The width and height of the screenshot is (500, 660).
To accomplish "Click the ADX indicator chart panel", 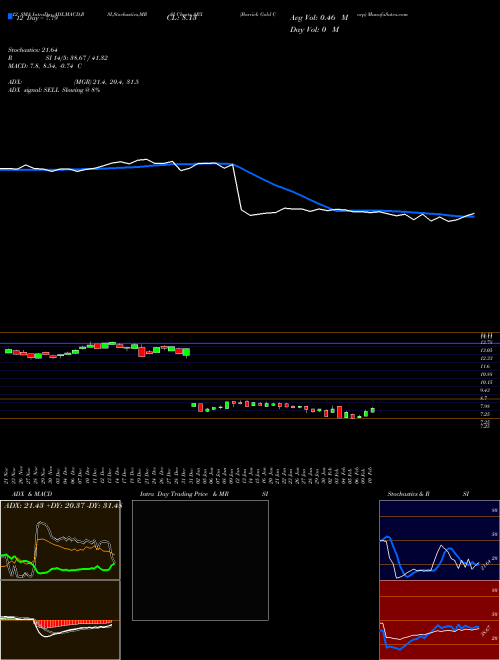I will [x=60, y=540].
